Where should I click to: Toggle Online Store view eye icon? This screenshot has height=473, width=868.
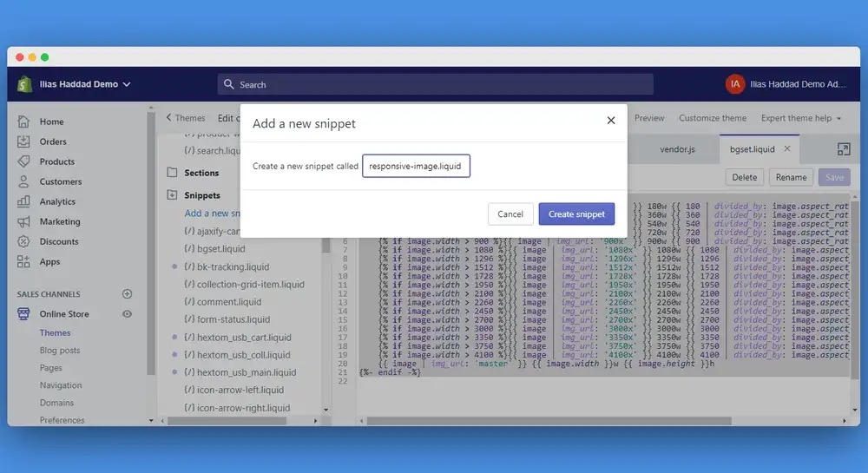point(128,314)
